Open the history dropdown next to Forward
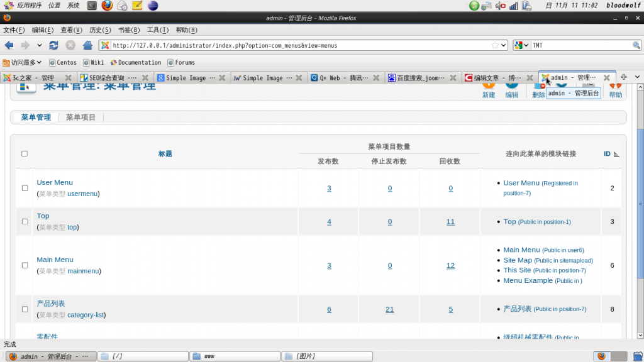 (x=39, y=45)
